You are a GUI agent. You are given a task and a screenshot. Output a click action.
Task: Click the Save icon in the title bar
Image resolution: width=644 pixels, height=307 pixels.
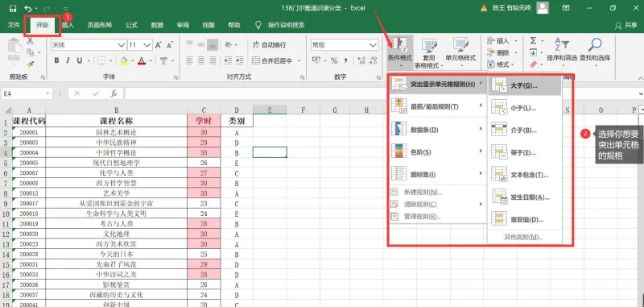13,8
